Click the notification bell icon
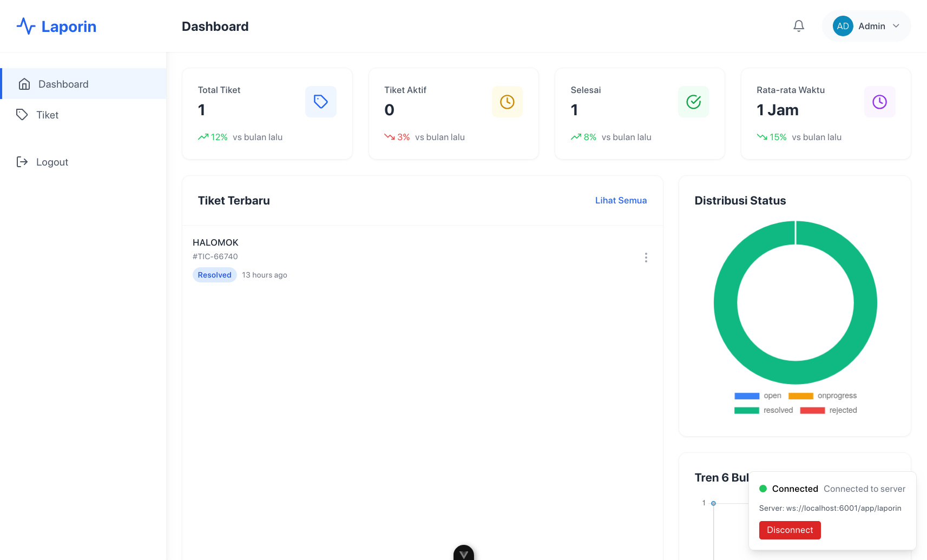The image size is (927, 560). pos(798,26)
